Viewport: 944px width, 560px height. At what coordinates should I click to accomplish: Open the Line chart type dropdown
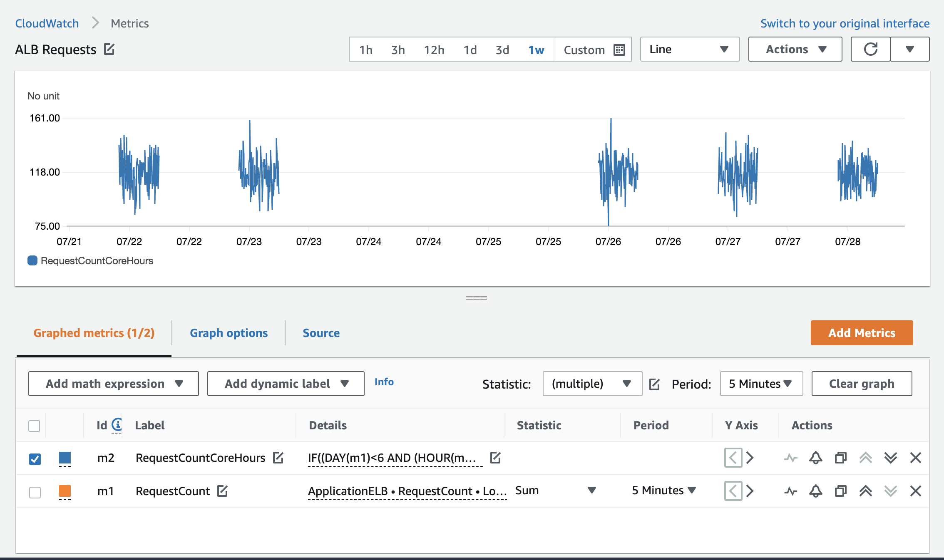[x=689, y=49]
